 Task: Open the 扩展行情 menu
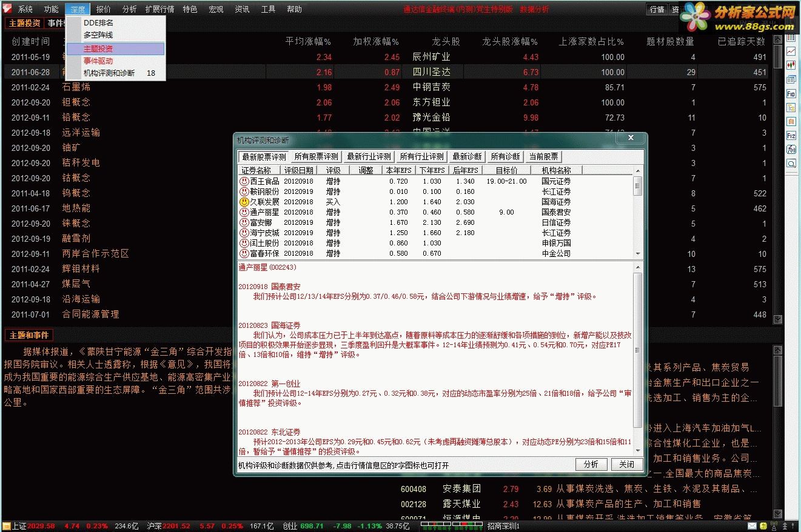pyautogui.click(x=159, y=9)
